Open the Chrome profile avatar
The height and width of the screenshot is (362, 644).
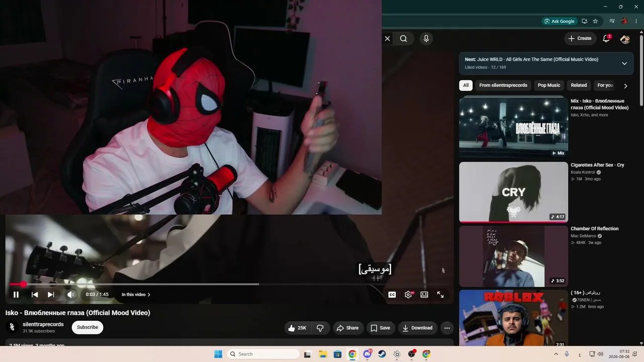(624, 21)
